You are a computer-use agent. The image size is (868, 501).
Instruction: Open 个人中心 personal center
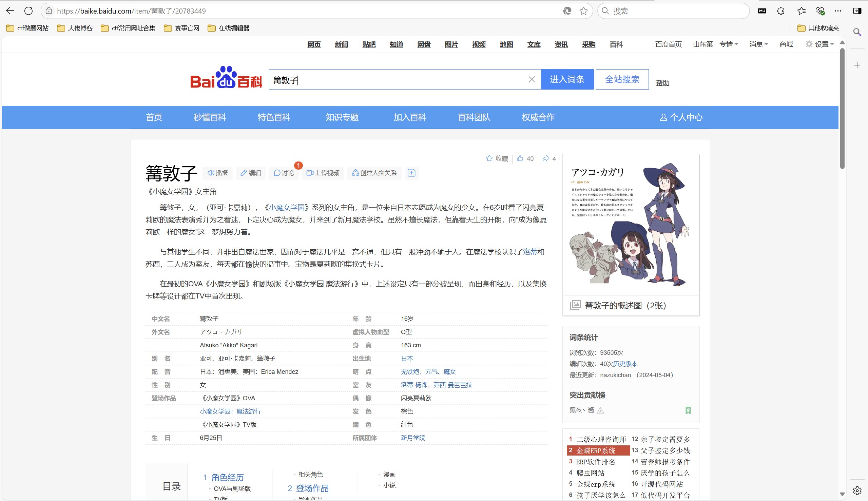point(681,117)
